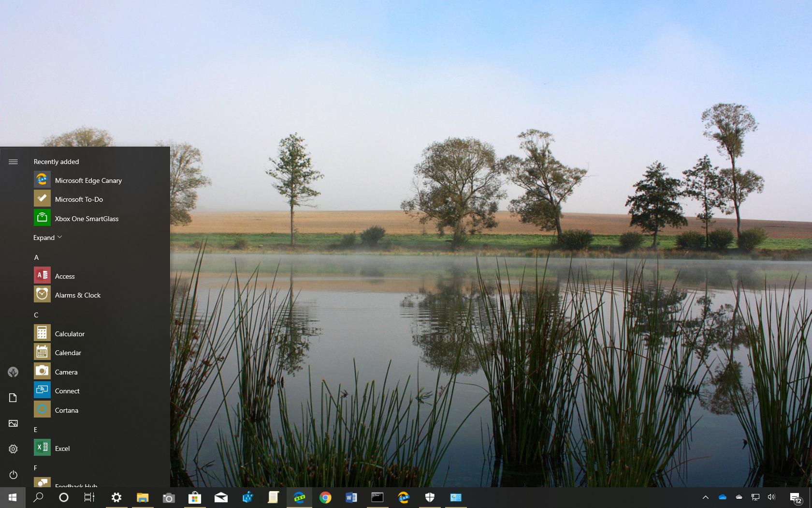
Task: Toggle the Start menu hamburger navigation pane
Action: [13, 162]
